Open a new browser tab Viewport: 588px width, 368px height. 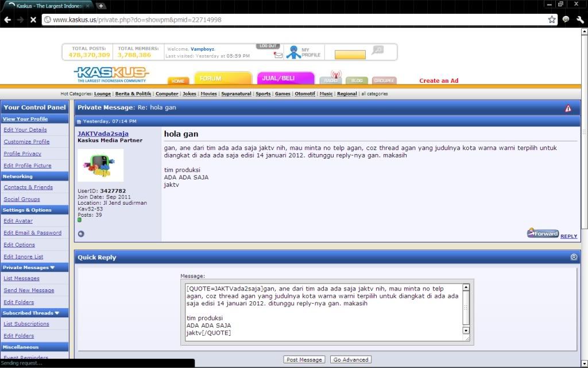point(101,6)
